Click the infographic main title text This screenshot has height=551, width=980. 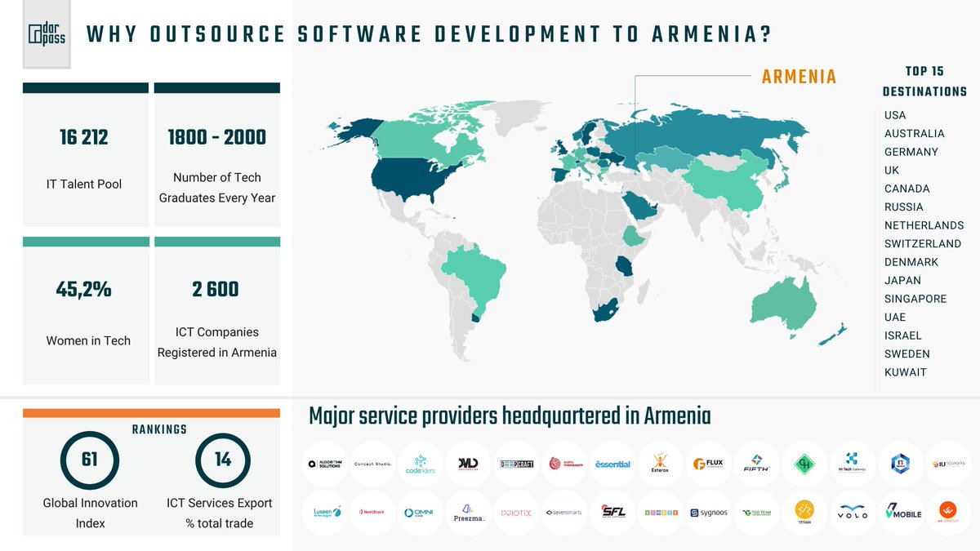pyautogui.click(x=430, y=35)
